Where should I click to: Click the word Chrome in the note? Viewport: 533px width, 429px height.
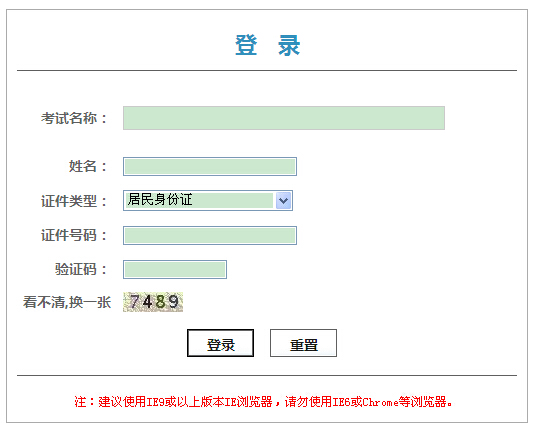tap(380, 402)
